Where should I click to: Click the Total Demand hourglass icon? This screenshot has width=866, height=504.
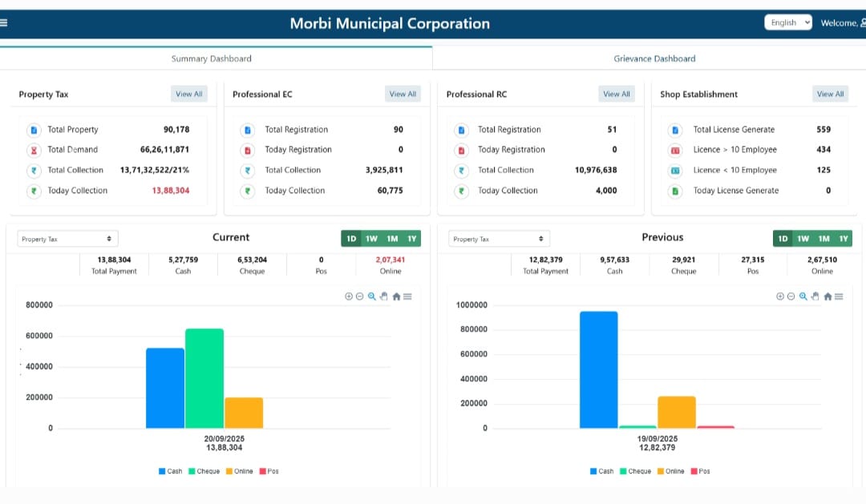click(34, 150)
